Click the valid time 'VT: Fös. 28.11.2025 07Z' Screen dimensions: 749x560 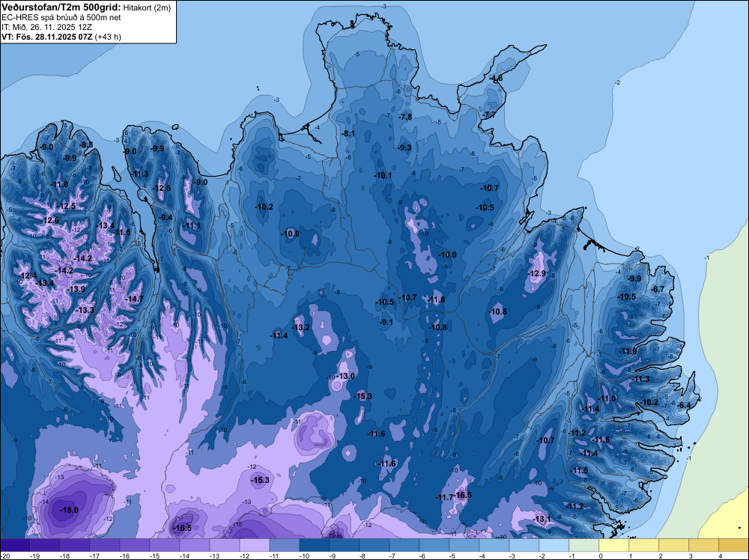coord(47,36)
